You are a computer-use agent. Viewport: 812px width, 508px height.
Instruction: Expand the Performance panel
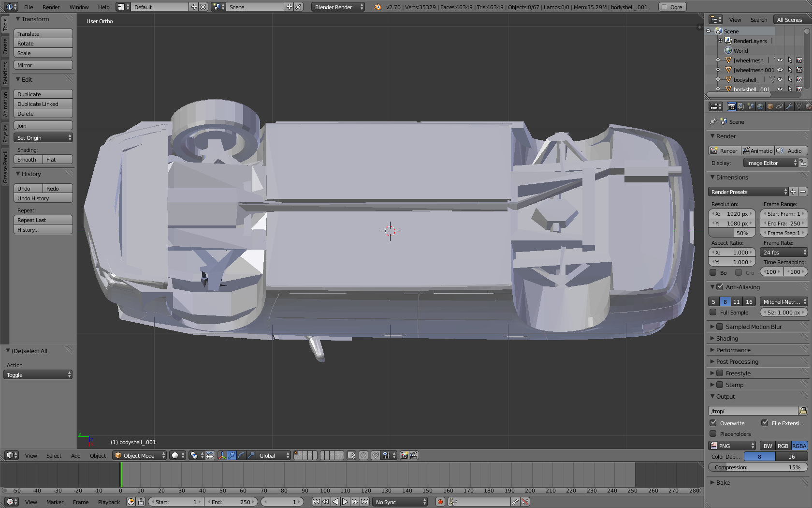pos(733,350)
